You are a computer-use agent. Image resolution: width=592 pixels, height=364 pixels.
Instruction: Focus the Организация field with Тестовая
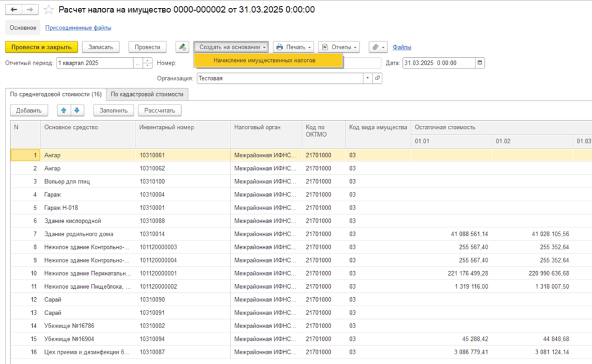pos(280,78)
